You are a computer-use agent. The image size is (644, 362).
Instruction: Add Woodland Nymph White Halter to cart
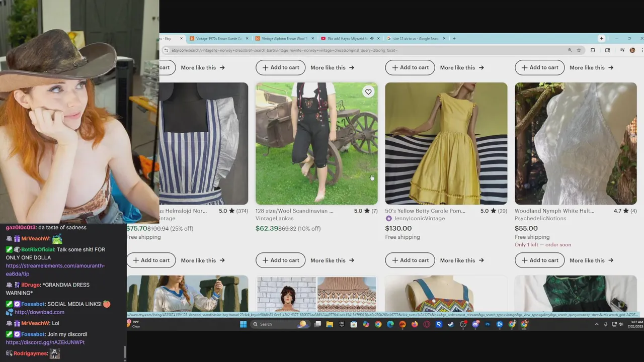click(x=539, y=260)
